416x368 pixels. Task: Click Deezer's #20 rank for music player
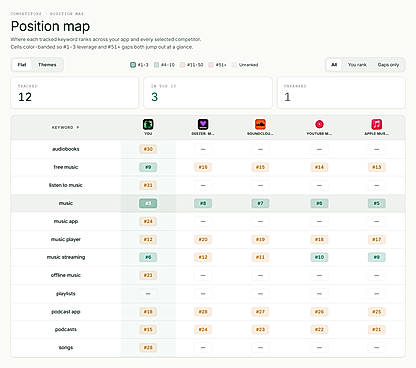203,239
